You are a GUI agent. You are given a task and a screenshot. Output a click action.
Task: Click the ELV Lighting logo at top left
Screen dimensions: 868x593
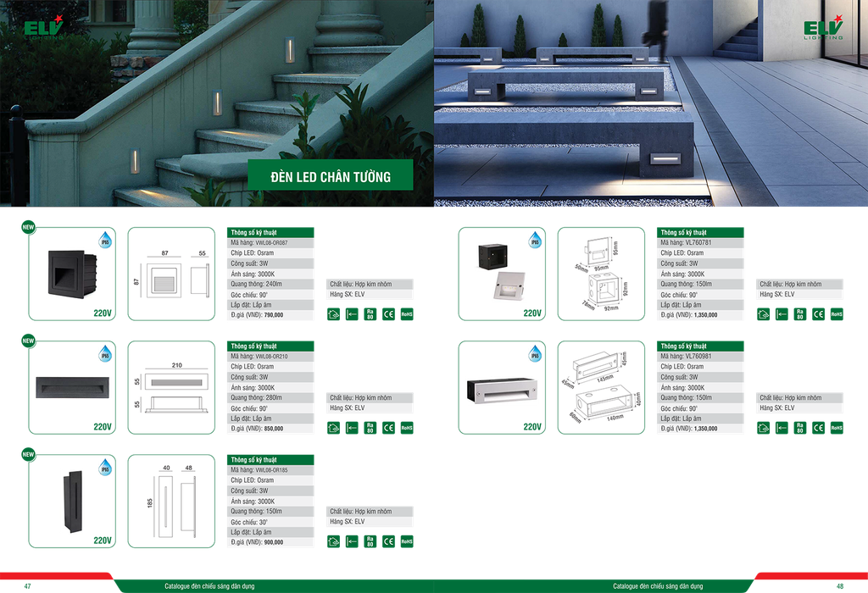click(x=42, y=29)
